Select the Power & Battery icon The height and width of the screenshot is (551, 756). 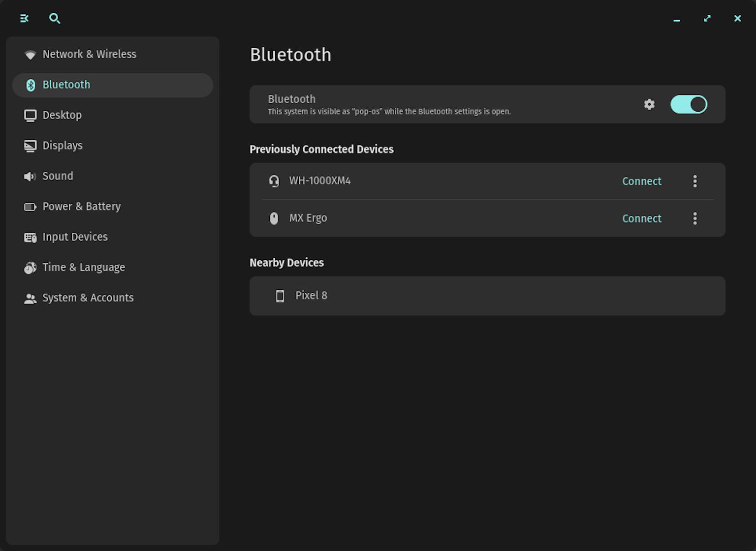pyautogui.click(x=30, y=207)
